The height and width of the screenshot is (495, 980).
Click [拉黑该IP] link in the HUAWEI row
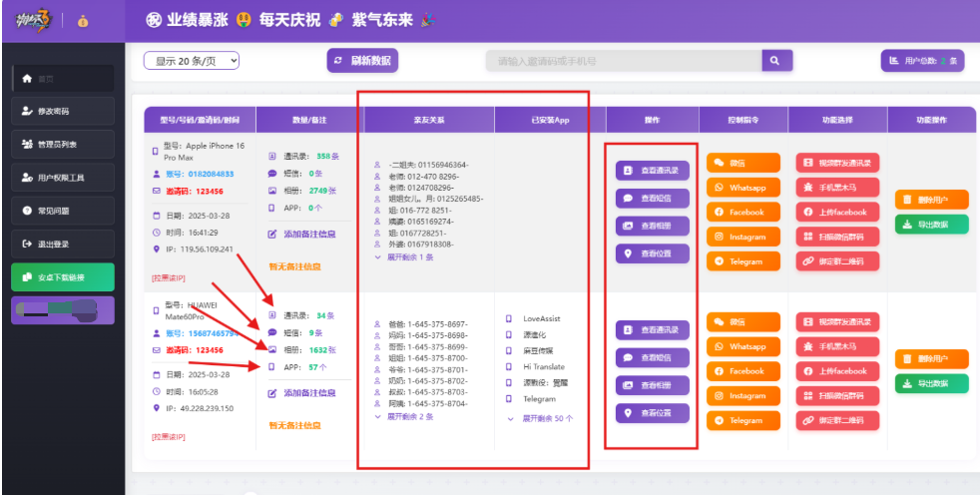click(168, 437)
